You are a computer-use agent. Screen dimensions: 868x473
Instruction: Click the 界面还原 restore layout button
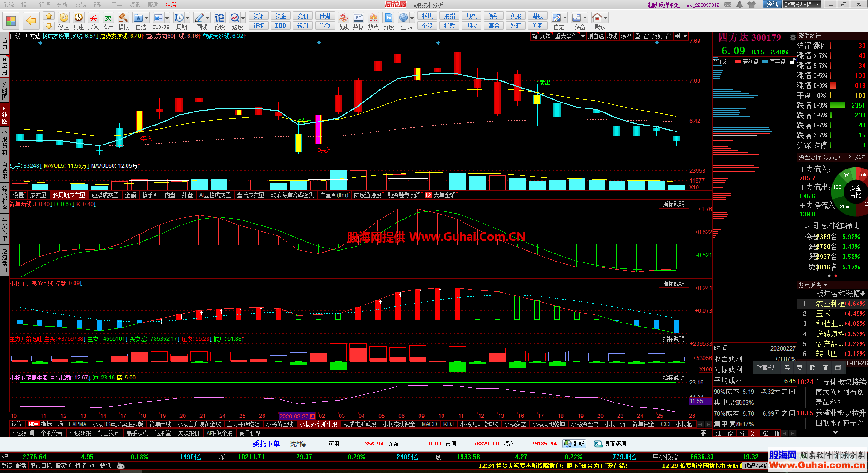pos(610,444)
